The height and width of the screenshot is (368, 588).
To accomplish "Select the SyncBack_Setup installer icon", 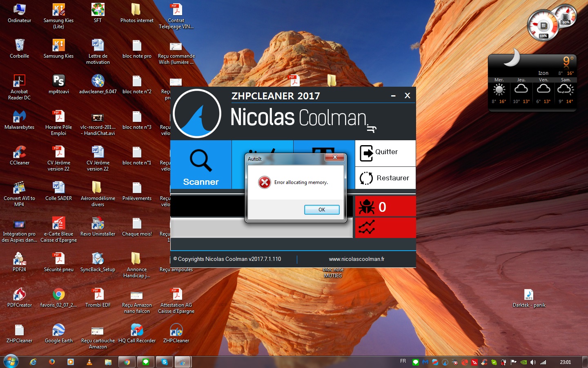I will [x=98, y=262].
